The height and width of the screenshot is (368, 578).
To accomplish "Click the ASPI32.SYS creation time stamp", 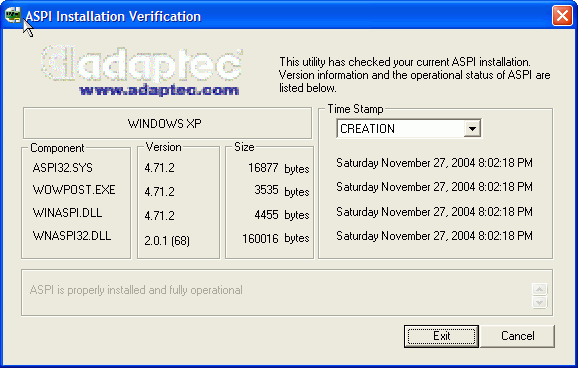I will click(434, 163).
